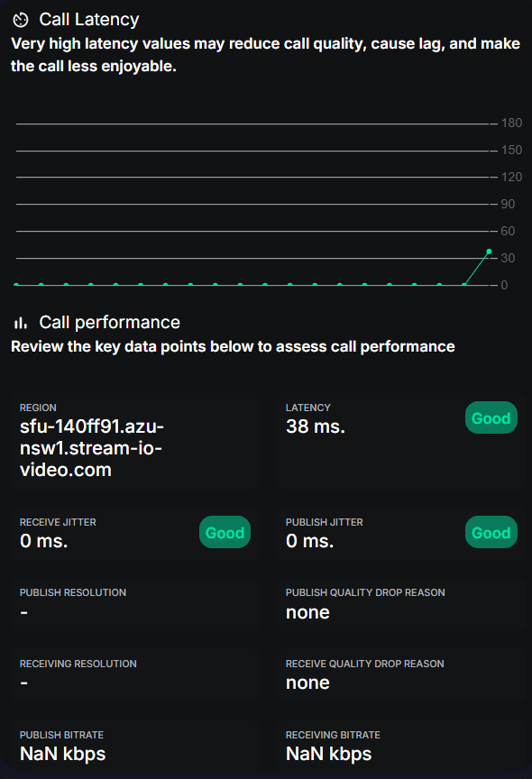This screenshot has width=532, height=779.
Task: Click the Receive Jitter 0 ms. value
Action: coord(43,541)
